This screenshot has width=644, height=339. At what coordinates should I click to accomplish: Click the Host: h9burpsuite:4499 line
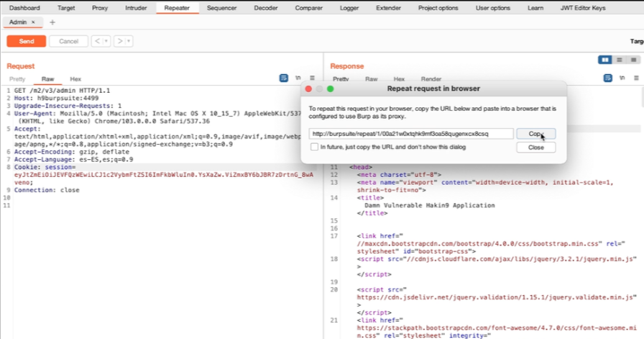tap(56, 99)
